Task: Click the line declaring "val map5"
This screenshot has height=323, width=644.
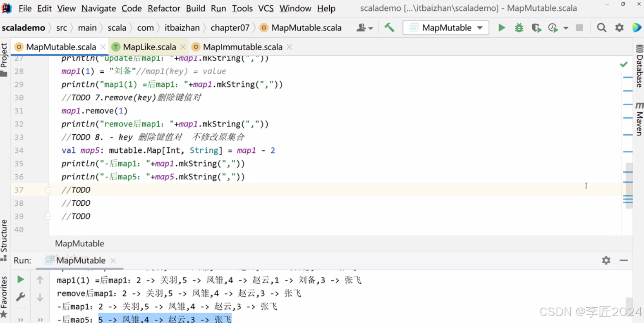Action: tap(168, 150)
